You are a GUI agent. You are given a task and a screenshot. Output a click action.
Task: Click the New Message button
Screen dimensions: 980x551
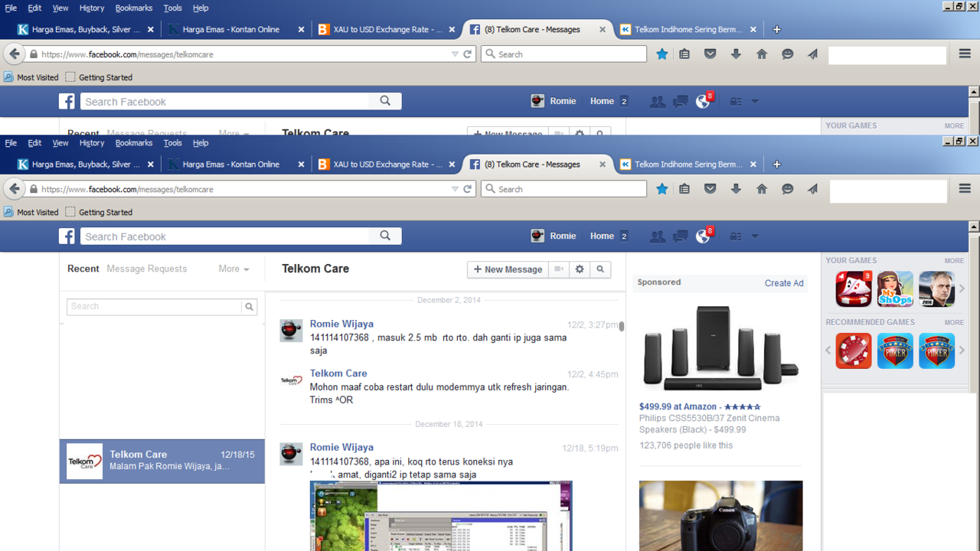[508, 269]
